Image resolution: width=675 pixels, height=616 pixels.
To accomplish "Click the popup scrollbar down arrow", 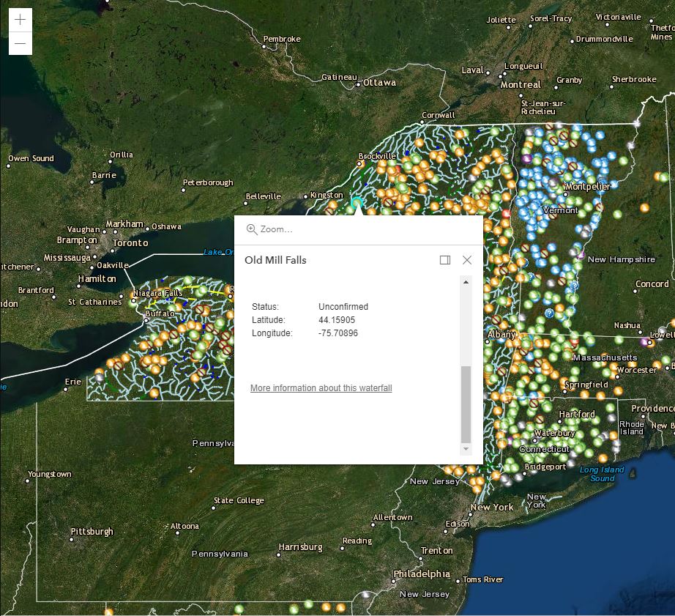I will pyautogui.click(x=466, y=448).
